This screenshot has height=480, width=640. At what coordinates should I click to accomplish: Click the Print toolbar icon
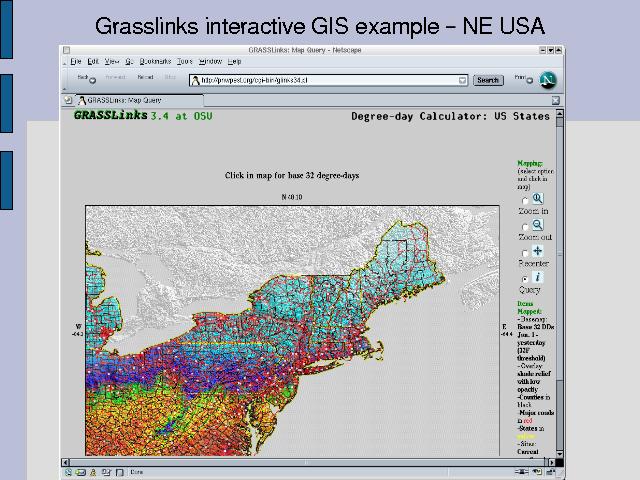tap(520, 79)
